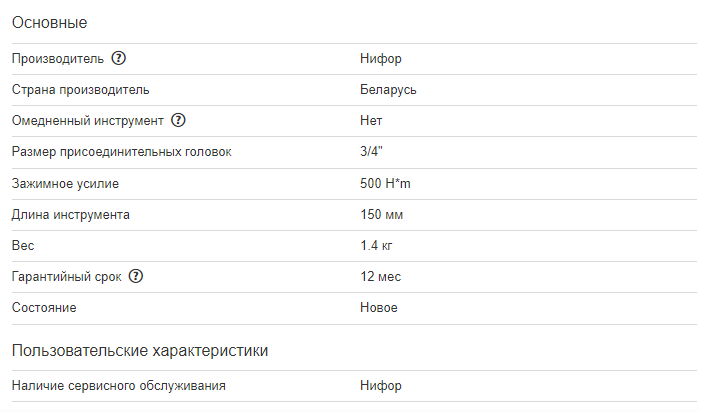
Task: Click the Основные section heading
Action: pyautogui.click(x=49, y=22)
